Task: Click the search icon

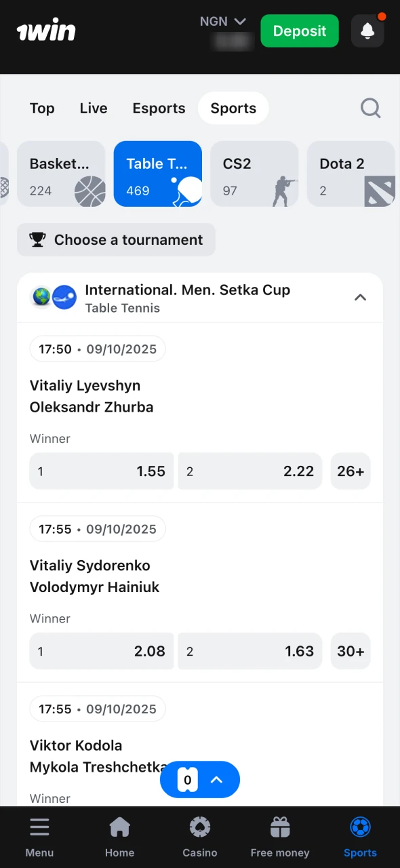Action: tap(370, 108)
